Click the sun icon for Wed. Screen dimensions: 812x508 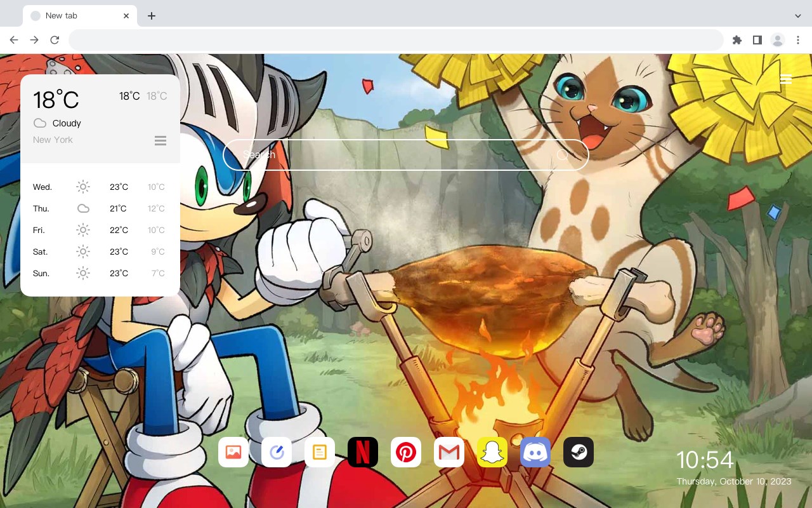(x=83, y=187)
